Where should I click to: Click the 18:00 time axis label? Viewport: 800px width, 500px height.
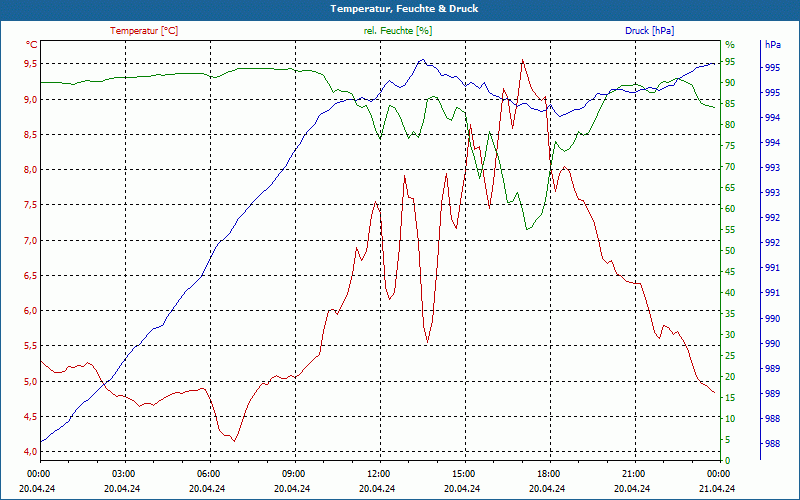pos(548,473)
